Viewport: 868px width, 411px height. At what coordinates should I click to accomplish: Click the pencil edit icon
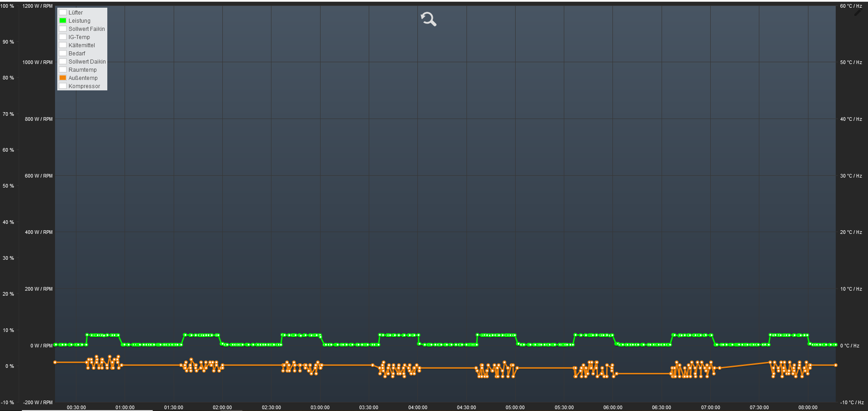pos(858,13)
